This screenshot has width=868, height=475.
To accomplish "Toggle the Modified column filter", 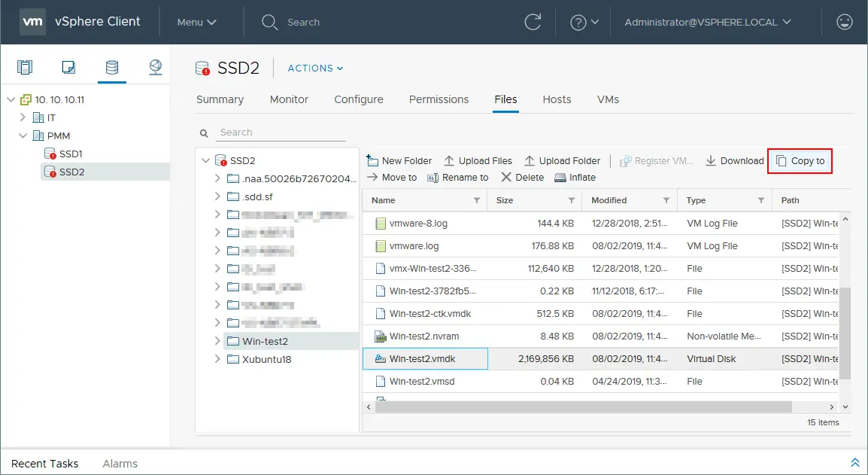I will point(666,200).
